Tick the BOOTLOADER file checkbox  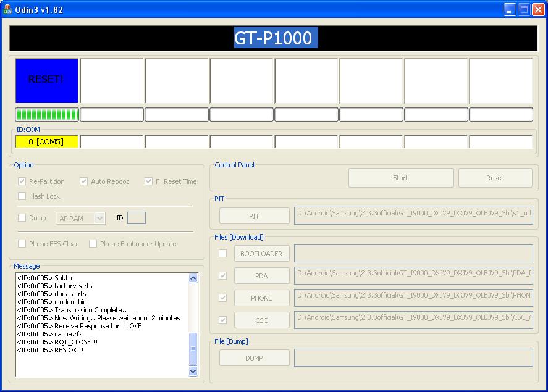coord(222,254)
